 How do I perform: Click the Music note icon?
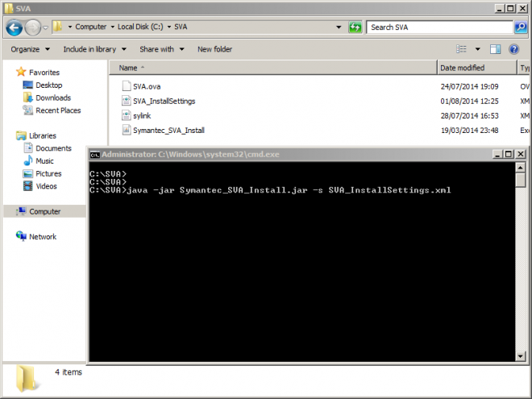[x=28, y=160]
